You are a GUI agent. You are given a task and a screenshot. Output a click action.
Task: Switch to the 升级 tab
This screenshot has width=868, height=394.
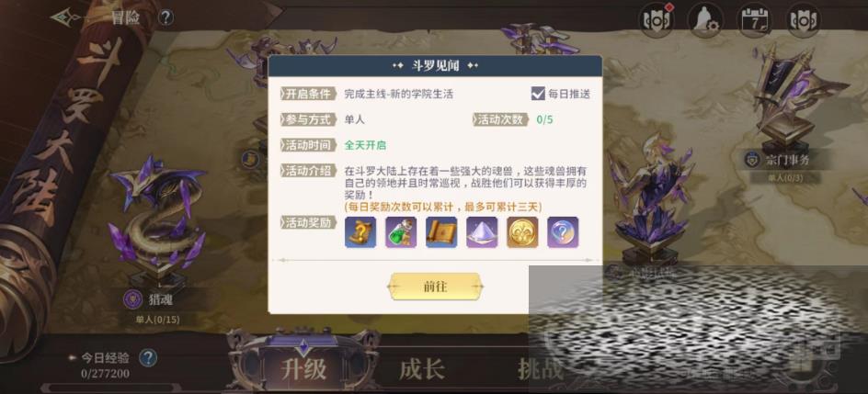pos(303,369)
